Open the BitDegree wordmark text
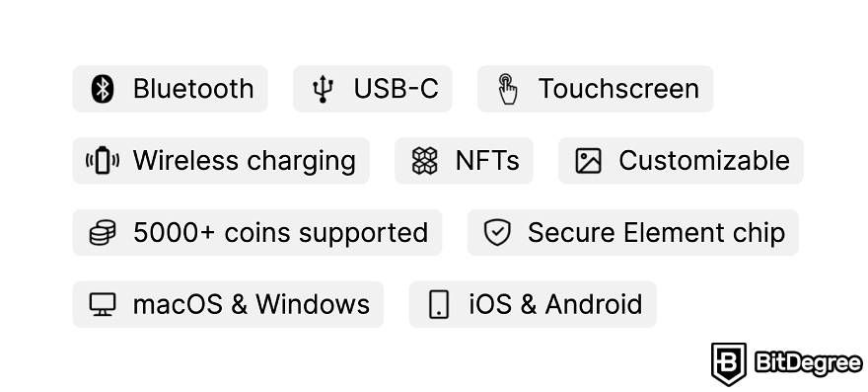This screenshot has height=392, width=868. tap(809, 364)
